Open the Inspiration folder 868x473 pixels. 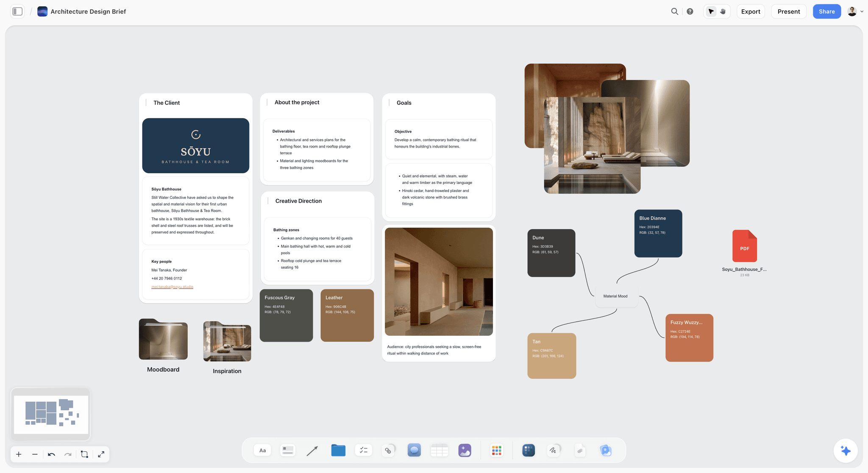pyautogui.click(x=227, y=341)
